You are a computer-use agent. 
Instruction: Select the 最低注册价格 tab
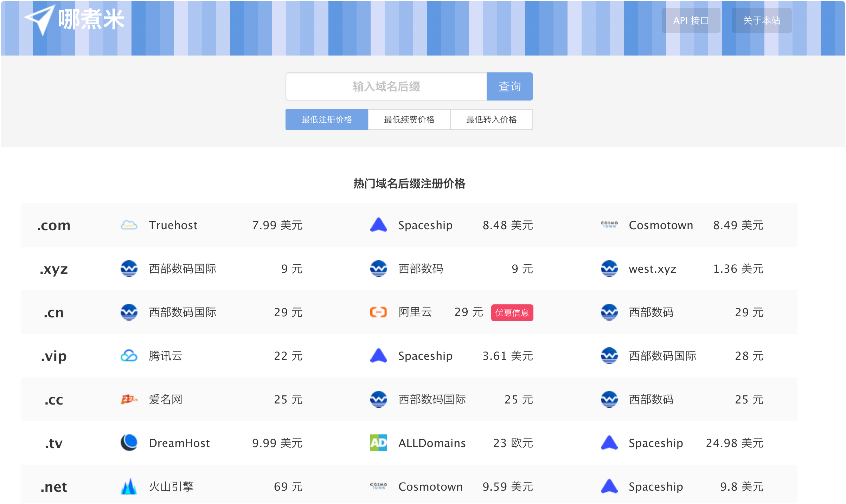pyautogui.click(x=327, y=119)
